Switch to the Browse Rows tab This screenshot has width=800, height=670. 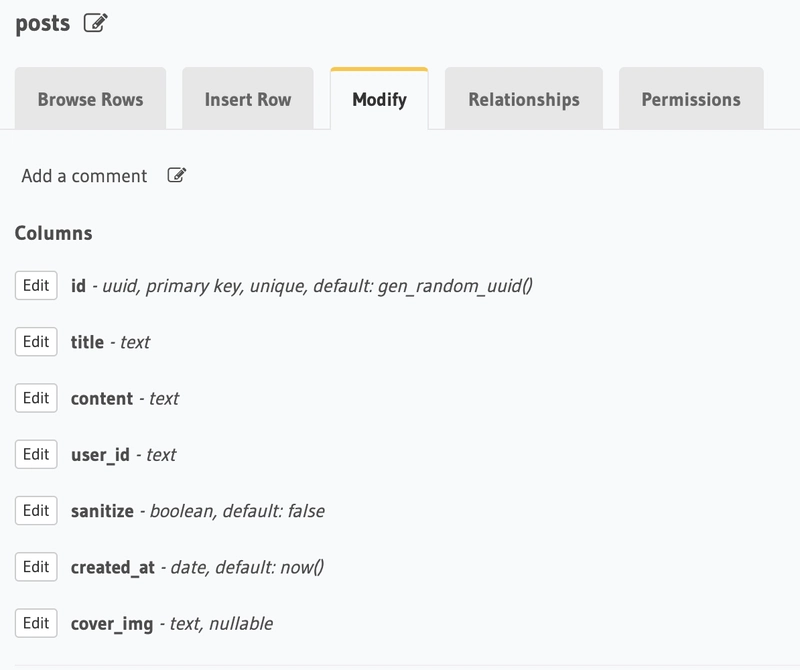coord(90,99)
